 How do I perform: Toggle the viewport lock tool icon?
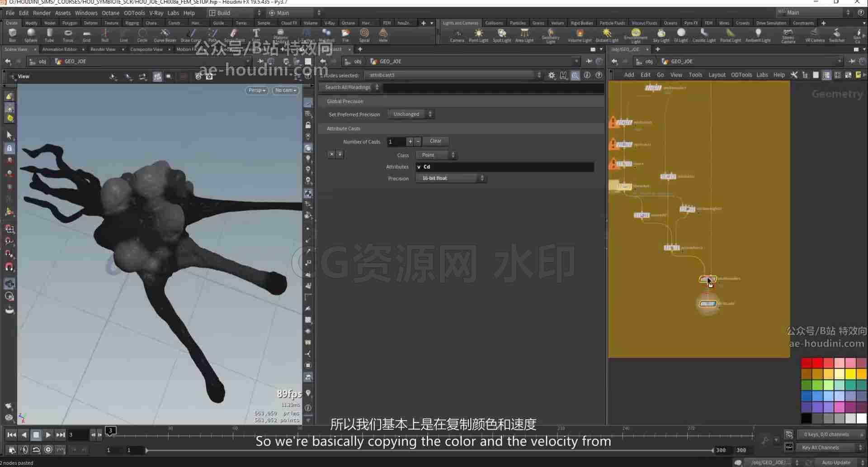coord(9,148)
